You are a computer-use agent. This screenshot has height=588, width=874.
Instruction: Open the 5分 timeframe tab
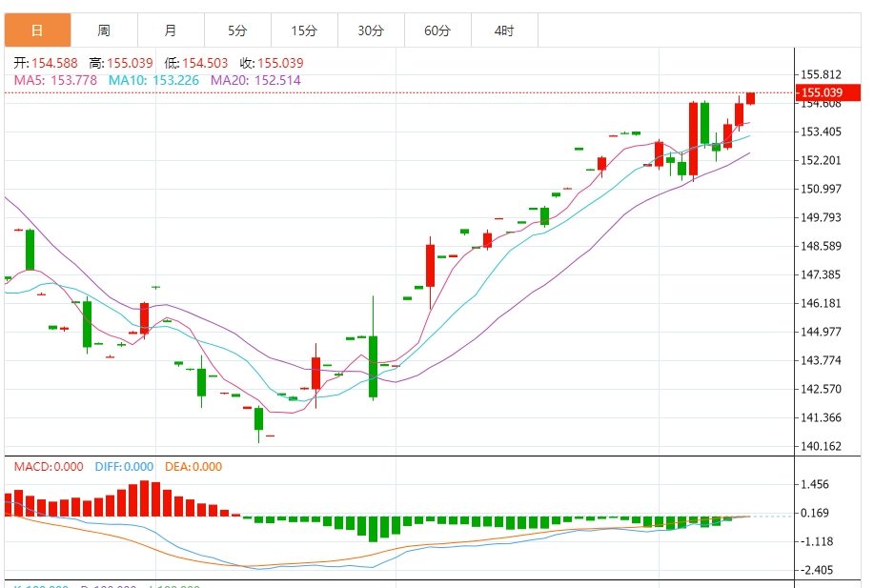(237, 30)
